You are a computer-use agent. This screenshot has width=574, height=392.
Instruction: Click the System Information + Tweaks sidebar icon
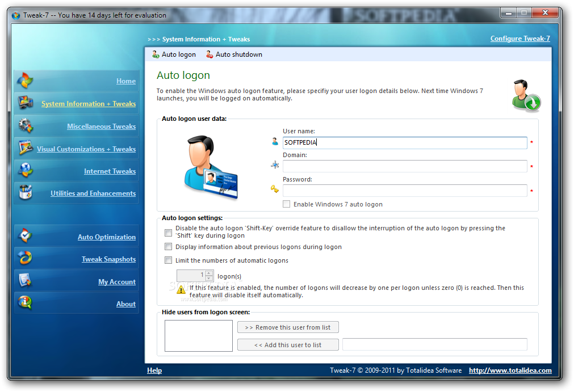pyautogui.click(x=26, y=103)
